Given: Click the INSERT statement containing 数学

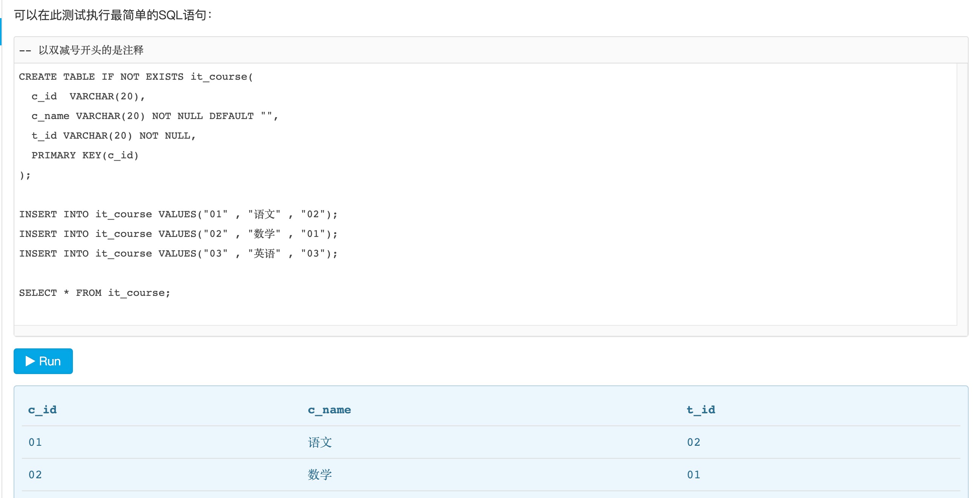Looking at the screenshot, I should tap(178, 234).
